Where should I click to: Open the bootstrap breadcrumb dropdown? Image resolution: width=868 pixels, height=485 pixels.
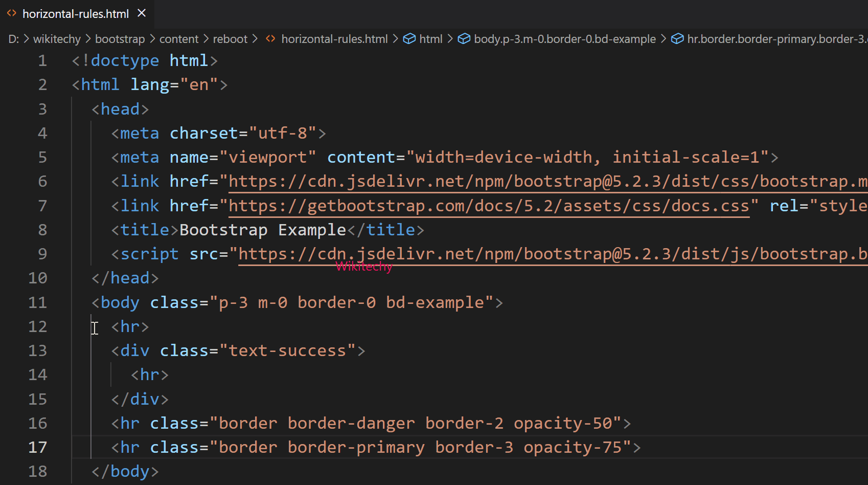[119, 38]
